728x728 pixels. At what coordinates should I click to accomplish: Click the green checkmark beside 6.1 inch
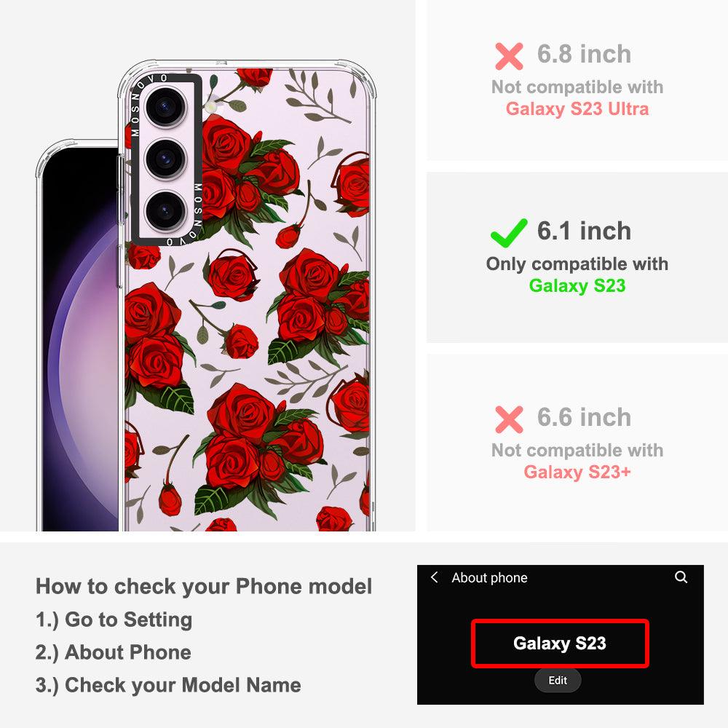click(509, 233)
